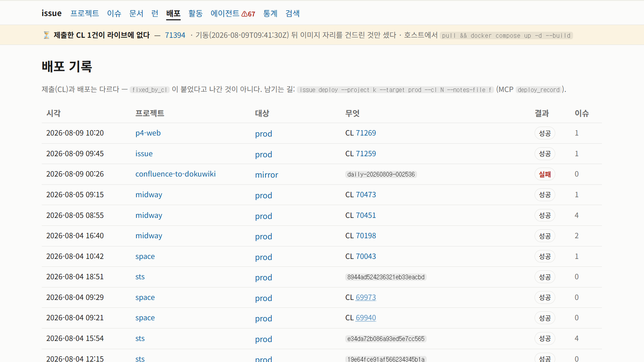Open the CL 69973 link

pos(366,297)
